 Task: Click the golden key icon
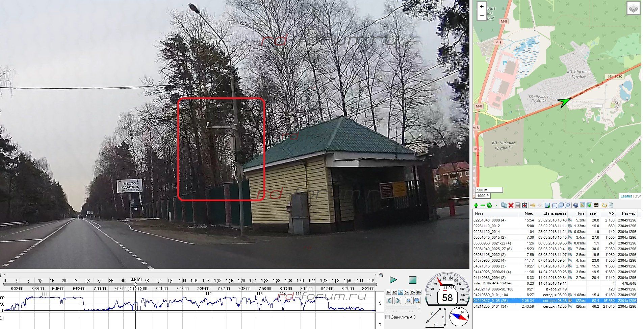532,206
